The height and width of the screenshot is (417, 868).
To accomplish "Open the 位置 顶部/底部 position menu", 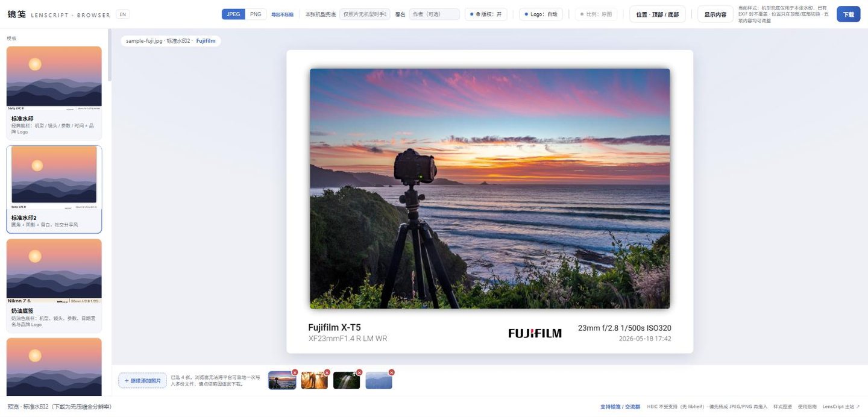I will (658, 14).
